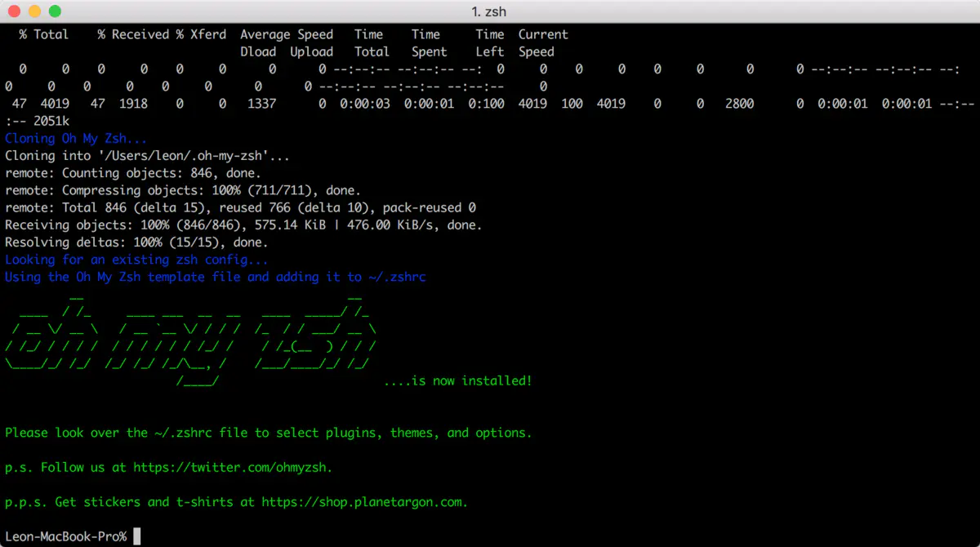The height and width of the screenshot is (547, 980).
Task: Click "Looking for an existing zsh config..."
Action: click(136, 260)
